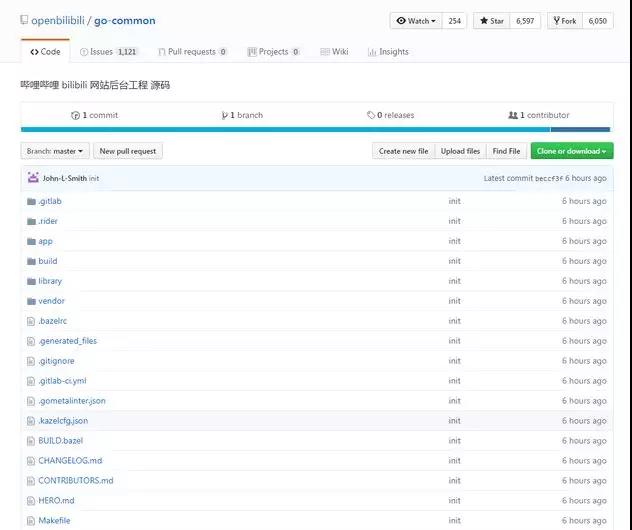Click the app folder icon

click(x=31, y=241)
